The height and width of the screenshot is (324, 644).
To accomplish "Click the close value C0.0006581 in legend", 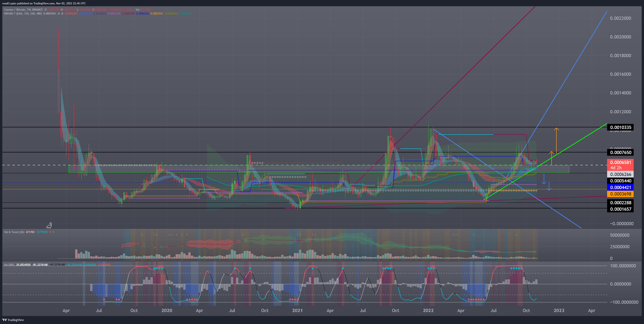I will pyautogui.click(x=100, y=9).
